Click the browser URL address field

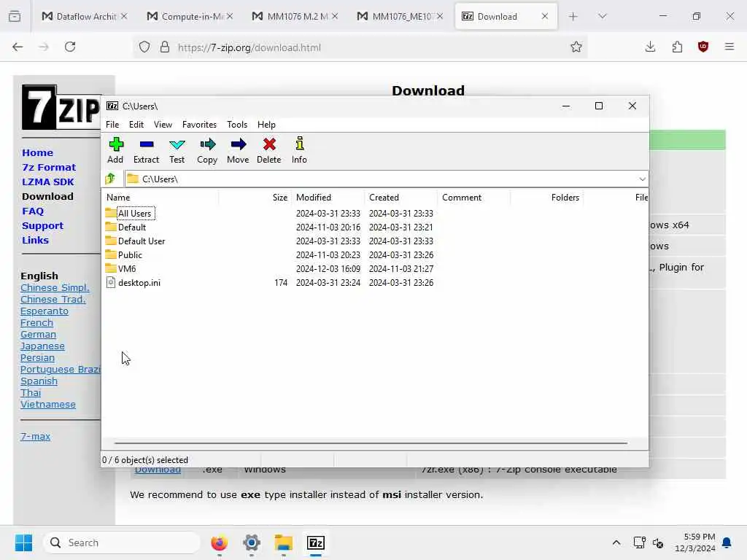click(362, 47)
